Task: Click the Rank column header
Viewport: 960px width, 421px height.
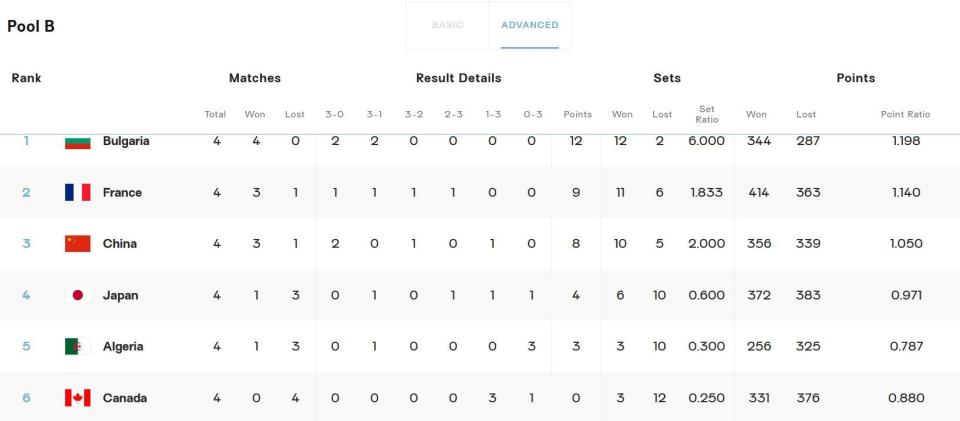Action: click(x=26, y=78)
